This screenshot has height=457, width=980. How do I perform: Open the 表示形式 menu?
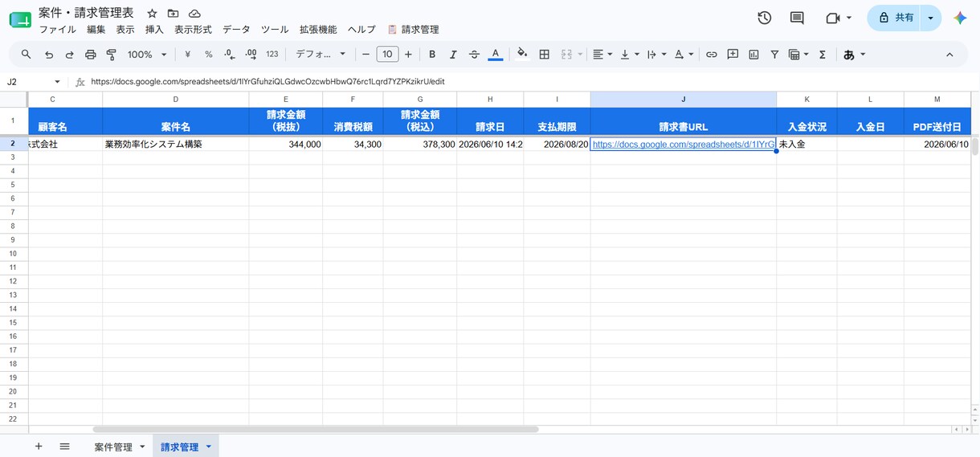(x=193, y=30)
